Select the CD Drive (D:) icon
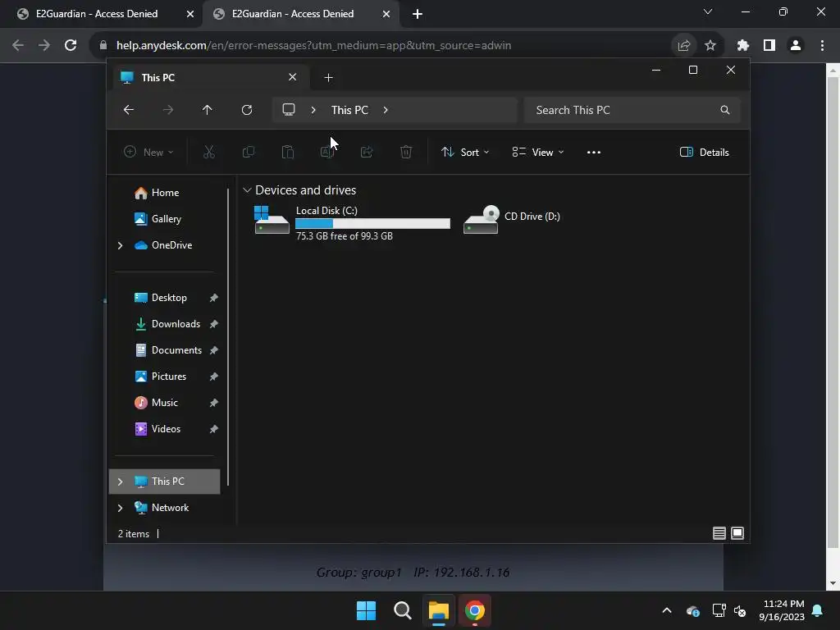This screenshot has height=630, width=840. point(481,220)
